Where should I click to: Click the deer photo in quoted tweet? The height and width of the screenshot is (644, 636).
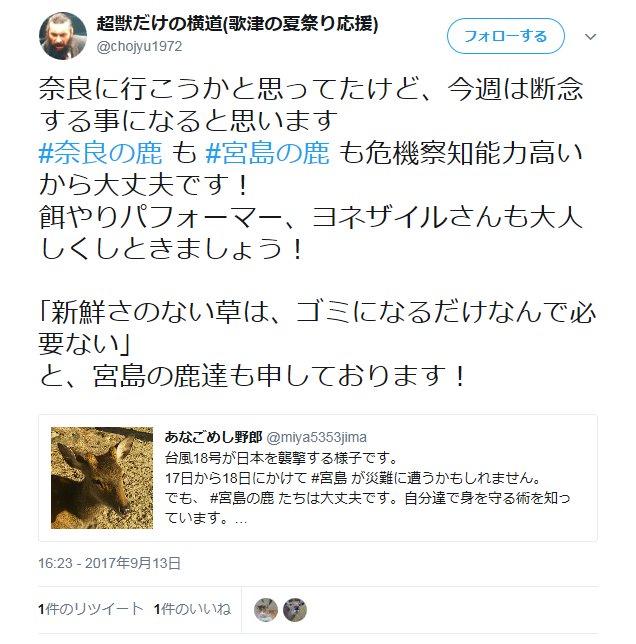coord(102,478)
